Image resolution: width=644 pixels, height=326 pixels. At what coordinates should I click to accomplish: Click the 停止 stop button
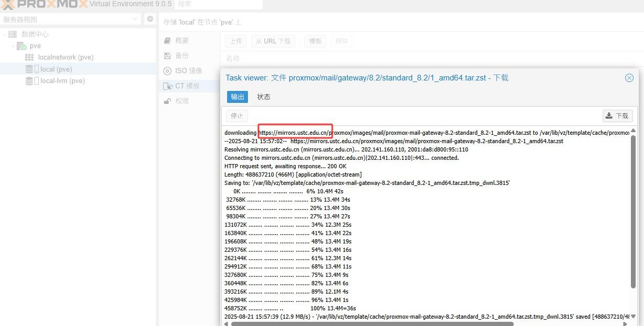point(237,116)
